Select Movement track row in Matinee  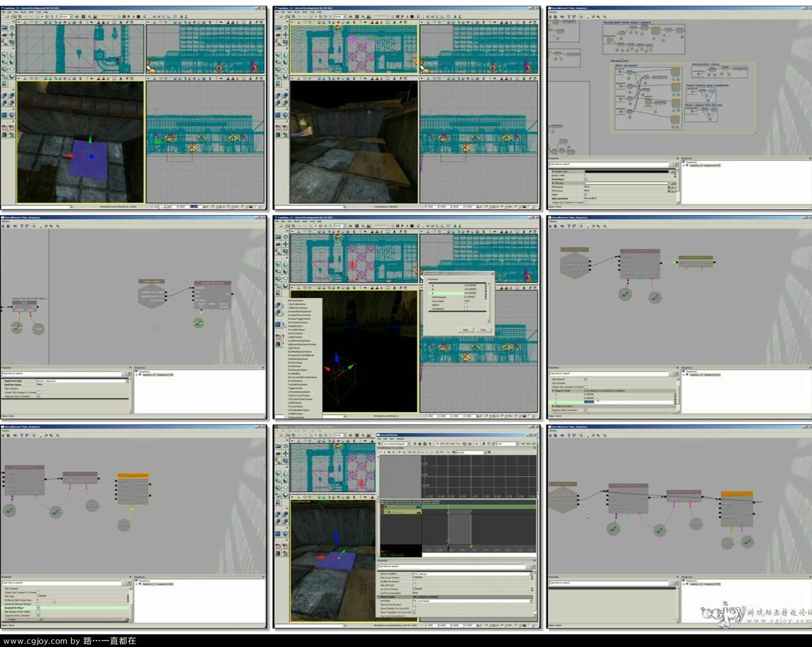click(x=402, y=512)
